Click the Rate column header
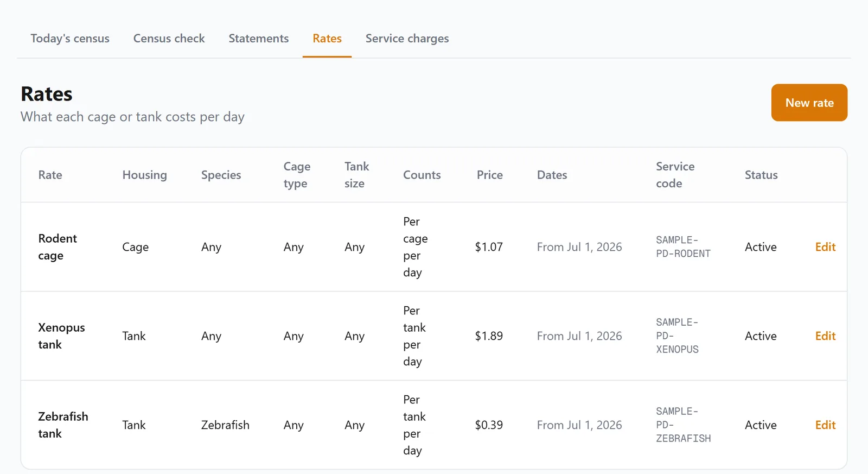 click(50, 175)
